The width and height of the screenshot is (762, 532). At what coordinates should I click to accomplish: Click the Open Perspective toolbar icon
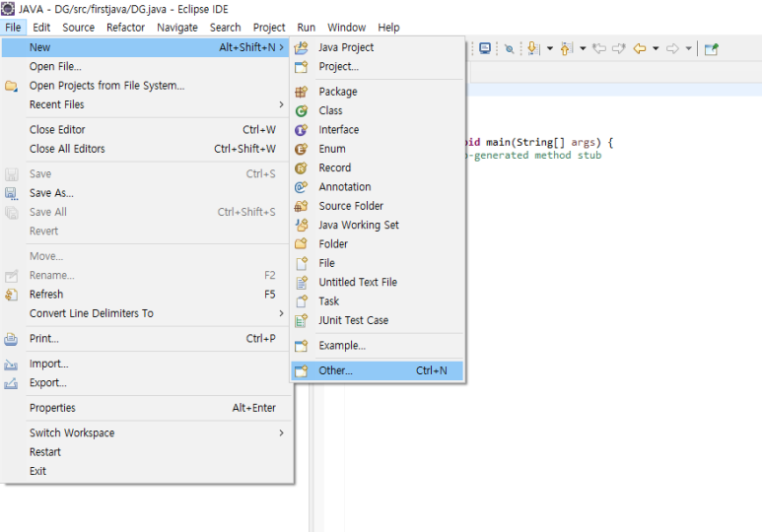(712, 48)
